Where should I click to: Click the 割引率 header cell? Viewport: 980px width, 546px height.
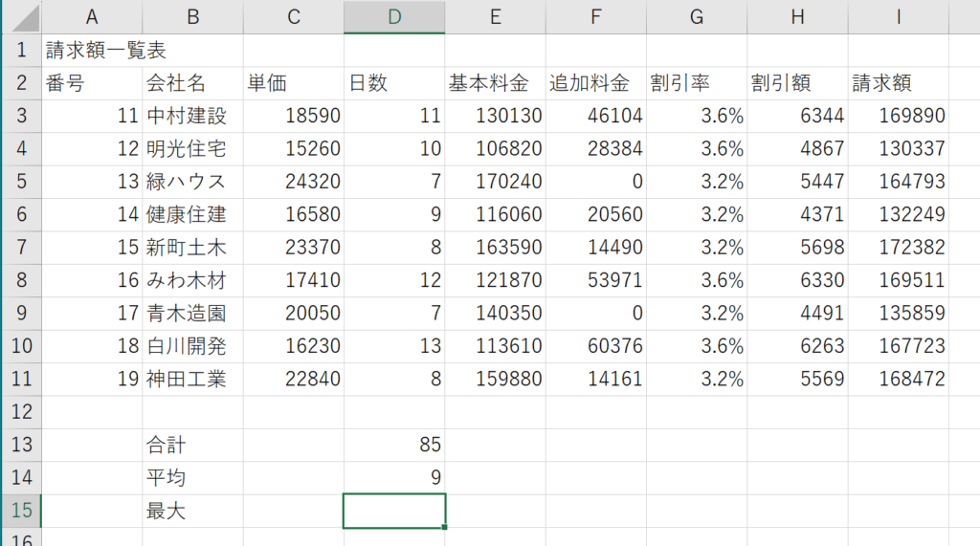(697, 83)
